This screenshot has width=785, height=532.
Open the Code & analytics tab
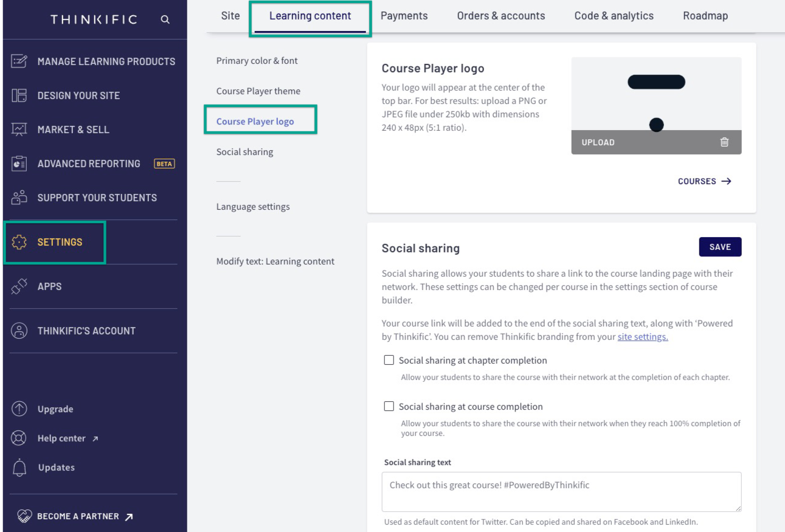click(614, 16)
